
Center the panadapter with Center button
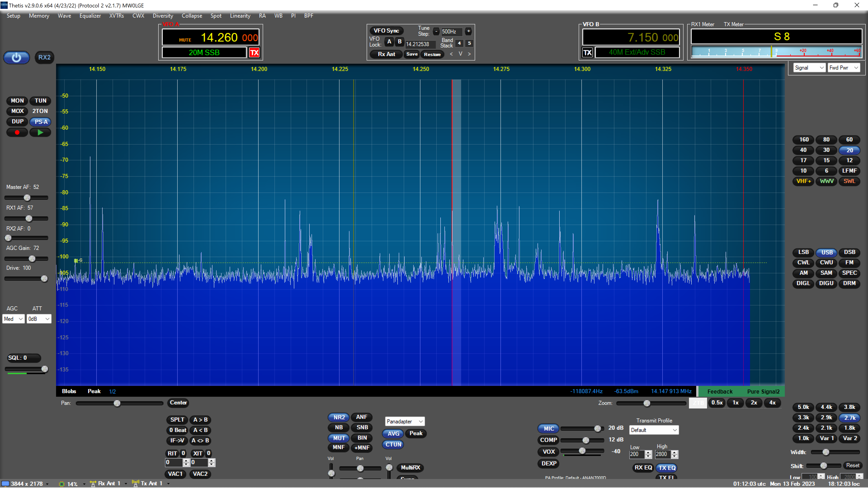coord(178,403)
